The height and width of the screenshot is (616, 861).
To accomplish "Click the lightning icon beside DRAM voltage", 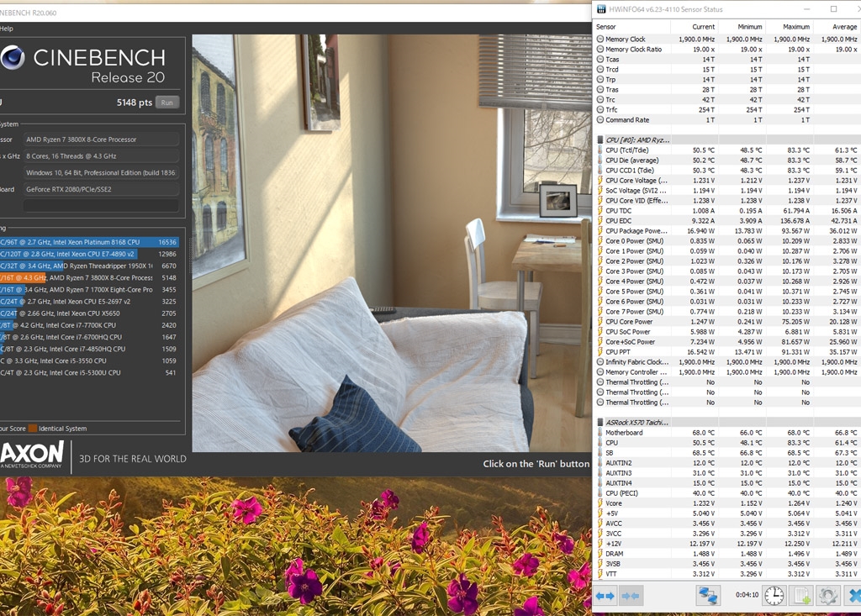I will click(x=600, y=554).
